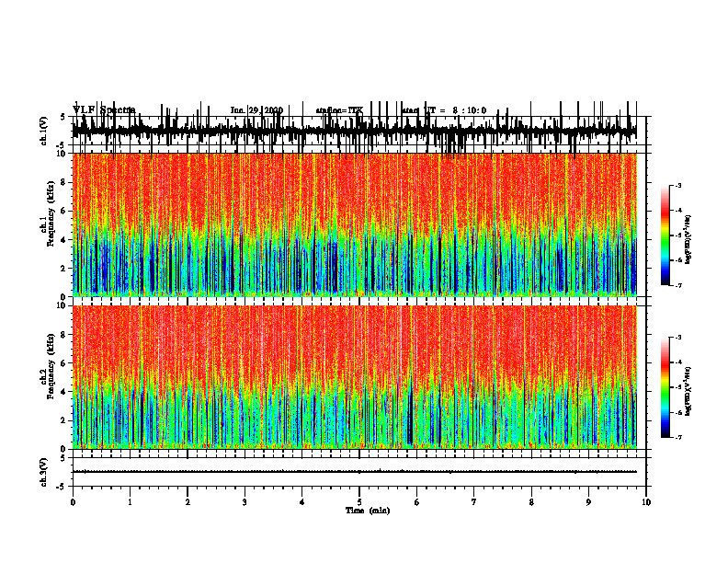Image resolution: width=728 pixels, height=563 pixels.
Task: Click the 'Time (min)' axis title
Action: point(368,511)
